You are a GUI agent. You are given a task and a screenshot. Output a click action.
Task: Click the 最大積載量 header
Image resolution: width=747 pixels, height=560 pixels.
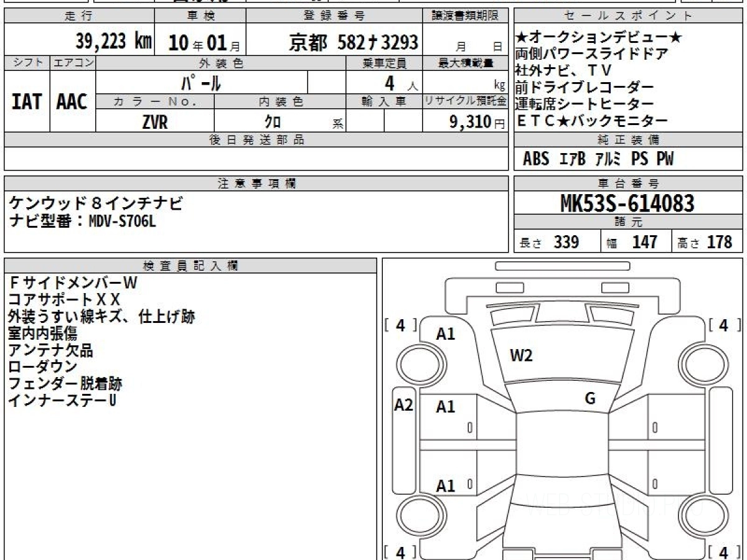point(466,63)
